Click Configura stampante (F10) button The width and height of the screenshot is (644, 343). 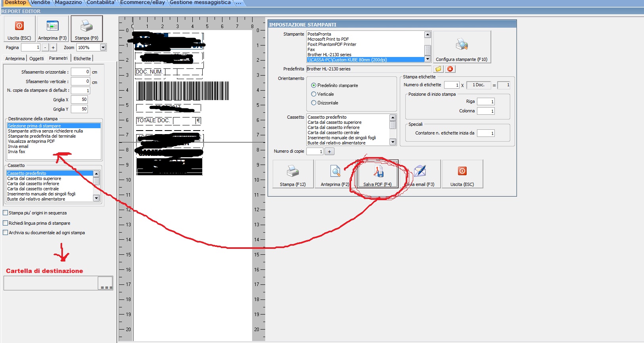pyautogui.click(x=462, y=47)
